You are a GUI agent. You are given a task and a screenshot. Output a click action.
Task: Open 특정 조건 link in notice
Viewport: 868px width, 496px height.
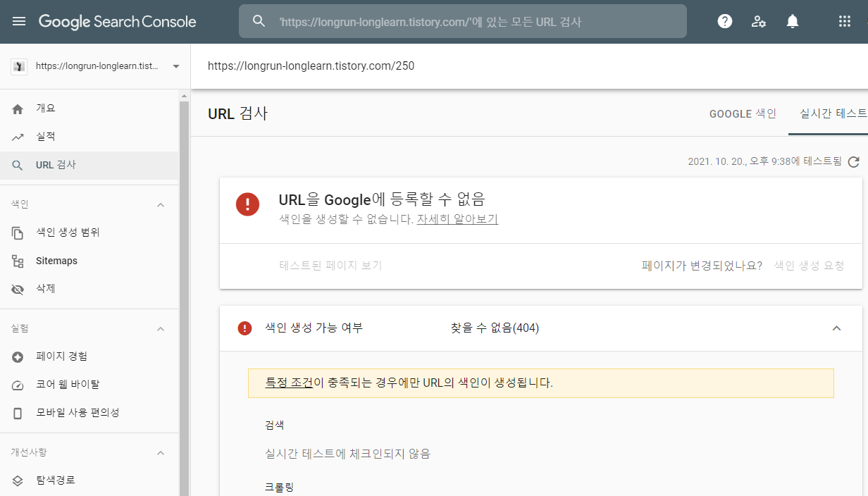pos(289,383)
